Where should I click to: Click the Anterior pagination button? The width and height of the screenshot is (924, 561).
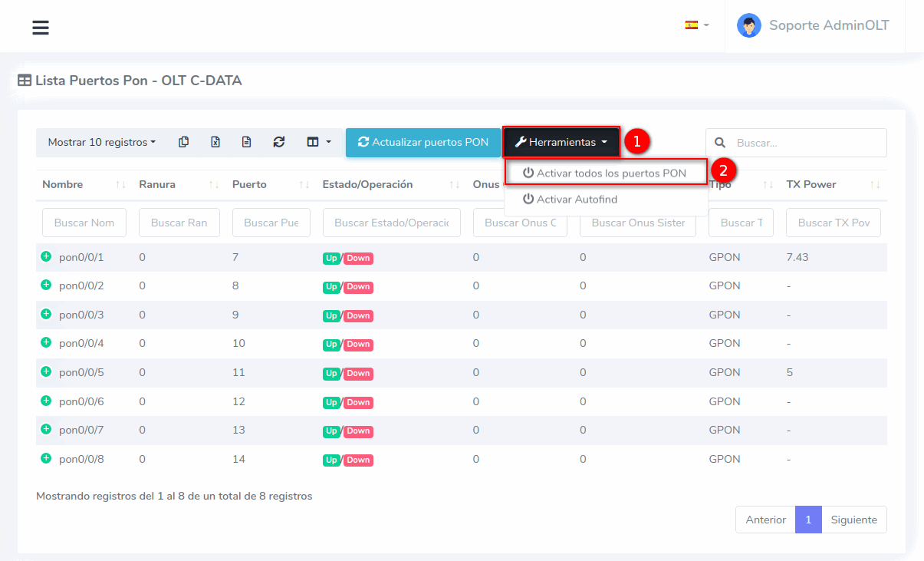click(x=765, y=520)
